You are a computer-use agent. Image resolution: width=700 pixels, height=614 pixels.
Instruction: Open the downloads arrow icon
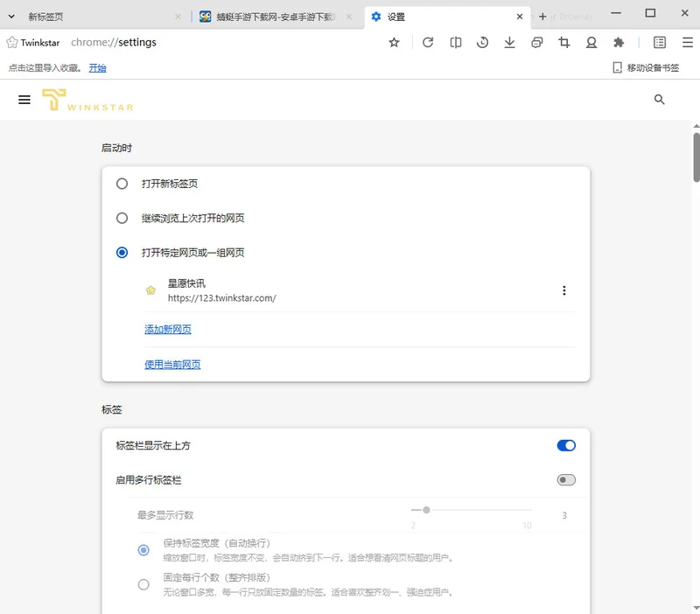click(509, 42)
